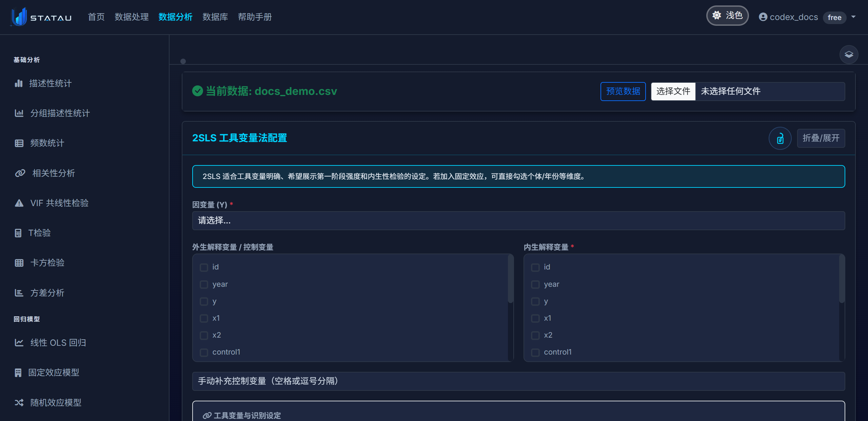Click the 分组描述性统计 chart icon
Viewport: 868px width, 421px height.
pyautogui.click(x=19, y=113)
